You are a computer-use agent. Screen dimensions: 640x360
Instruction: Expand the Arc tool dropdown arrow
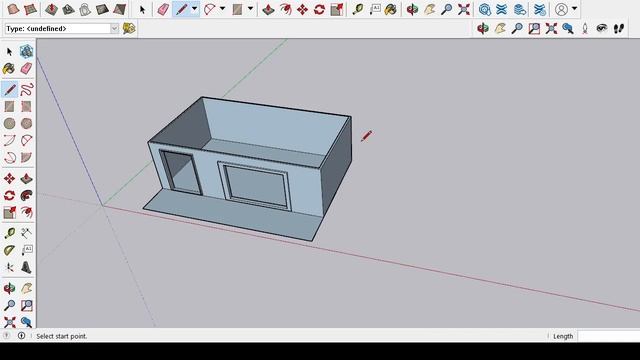pyautogui.click(x=222, y=9)
